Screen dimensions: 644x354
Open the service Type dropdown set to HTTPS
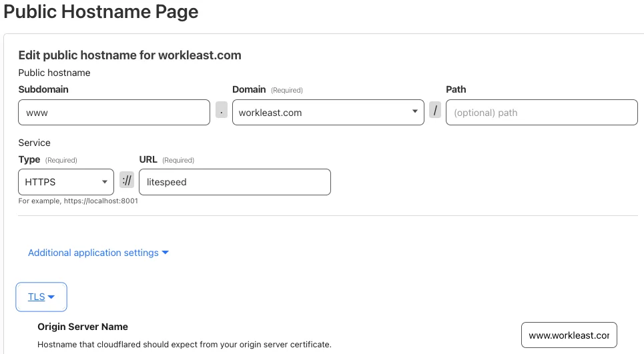66,182
